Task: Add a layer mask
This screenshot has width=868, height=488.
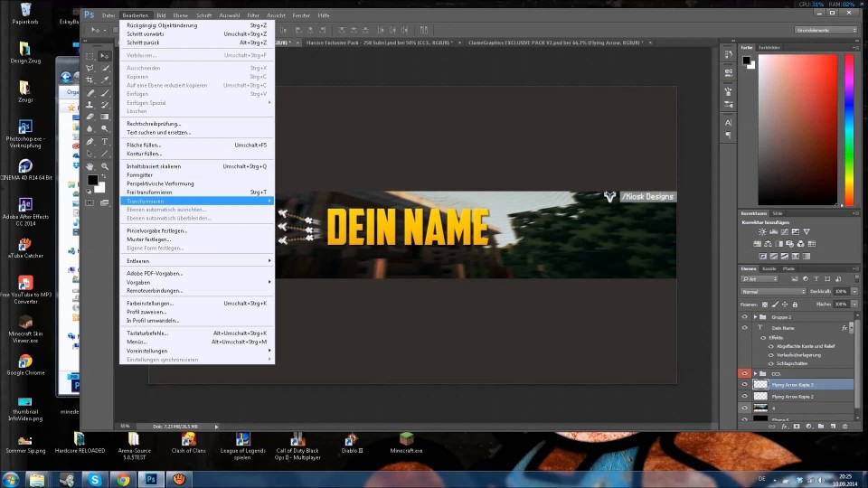Action: point(797,427)
